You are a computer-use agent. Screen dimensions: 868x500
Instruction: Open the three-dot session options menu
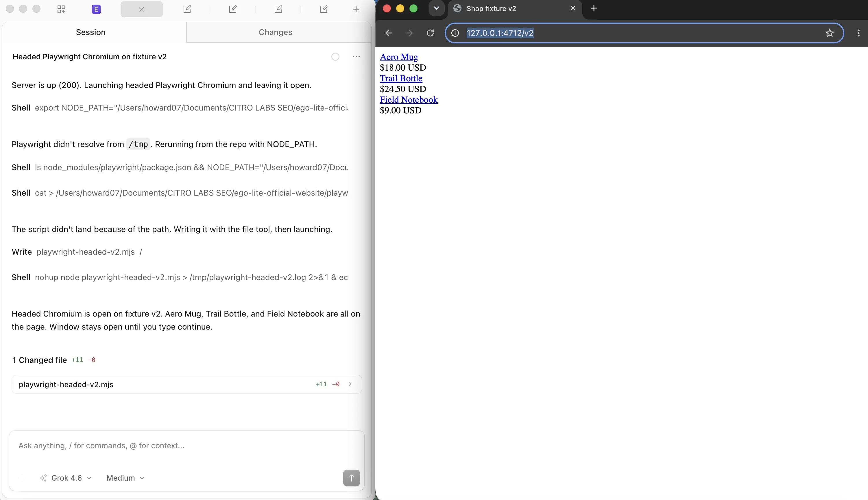tap(356, 57)
